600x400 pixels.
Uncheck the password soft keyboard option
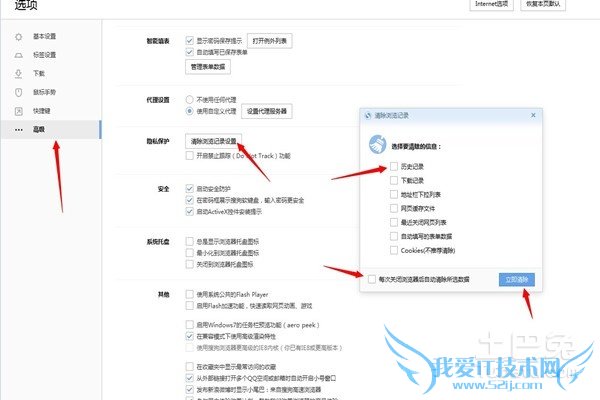point(189,200)
